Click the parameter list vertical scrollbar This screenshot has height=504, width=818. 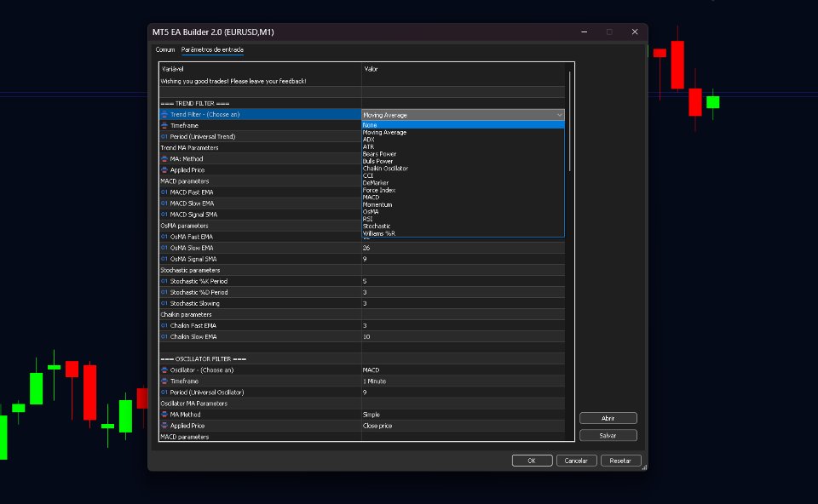point(570,121)
